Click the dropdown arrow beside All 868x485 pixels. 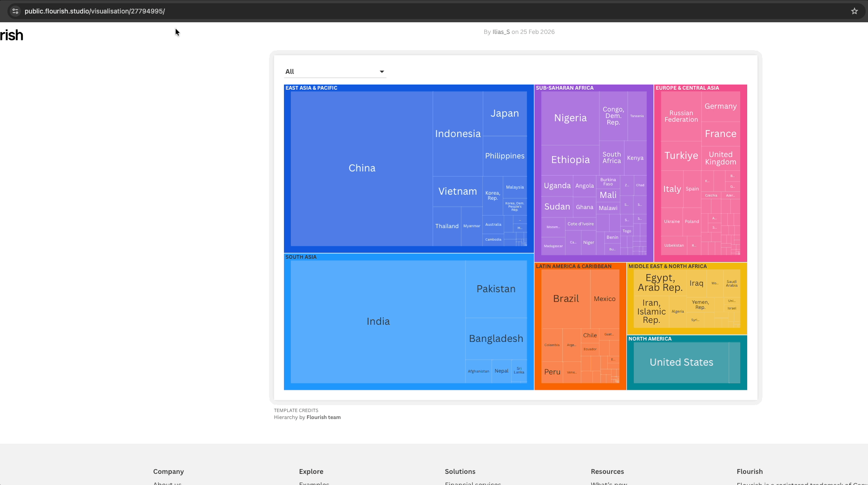[x=381, y=72]
